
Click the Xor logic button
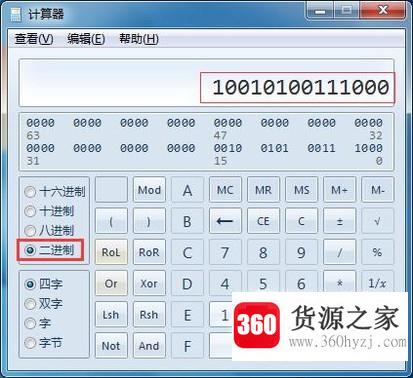point(149,283)
